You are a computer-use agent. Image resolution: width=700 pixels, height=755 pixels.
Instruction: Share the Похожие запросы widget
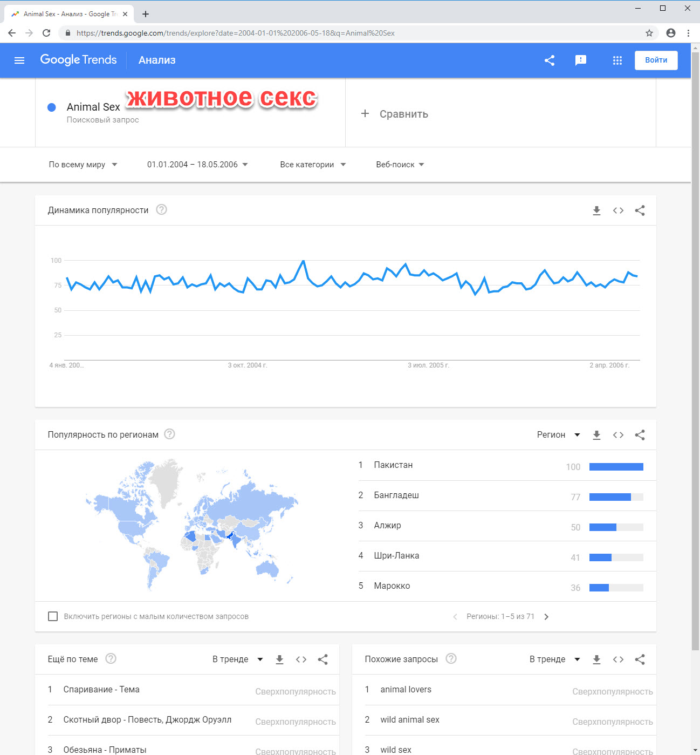(640, 659)
